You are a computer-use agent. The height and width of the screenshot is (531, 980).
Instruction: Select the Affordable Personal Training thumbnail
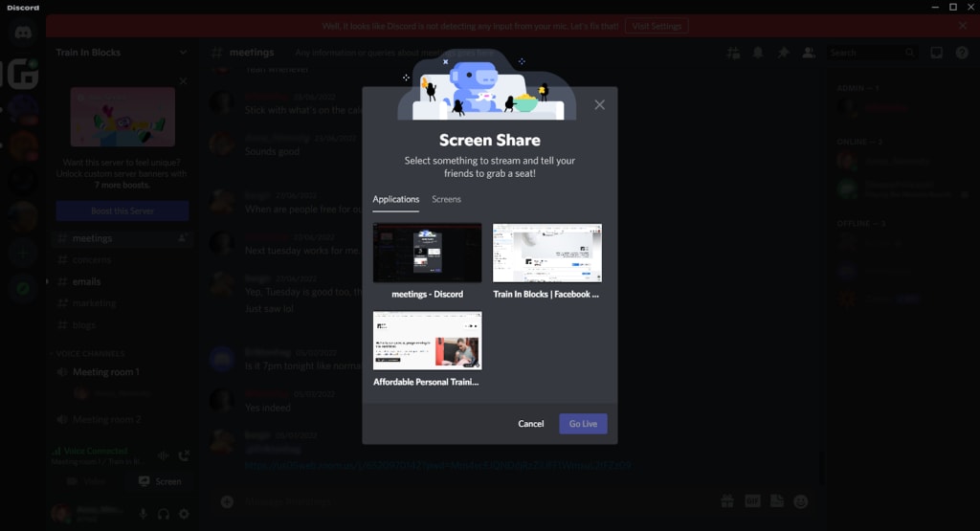pos(428,341)
